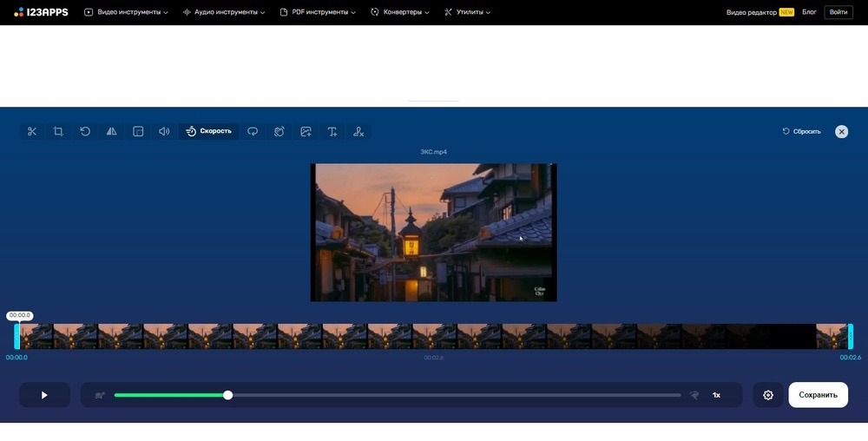The image size is (868, 441).
Task: Click the turtle slow speed icon
Action: click(x=100, y=395)
